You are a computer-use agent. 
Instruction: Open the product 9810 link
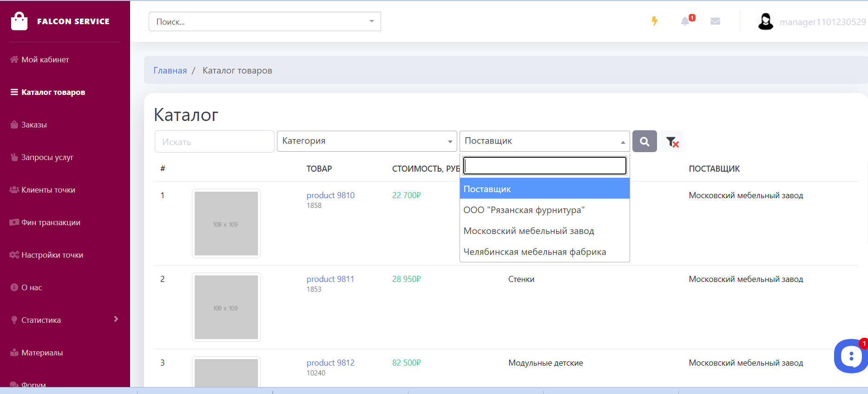(x=330, y=195)
